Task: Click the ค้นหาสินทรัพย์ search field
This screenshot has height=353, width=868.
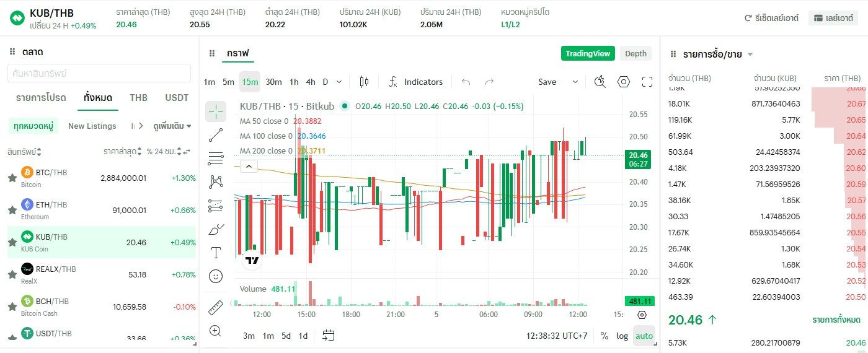Action: coord(99,73)
